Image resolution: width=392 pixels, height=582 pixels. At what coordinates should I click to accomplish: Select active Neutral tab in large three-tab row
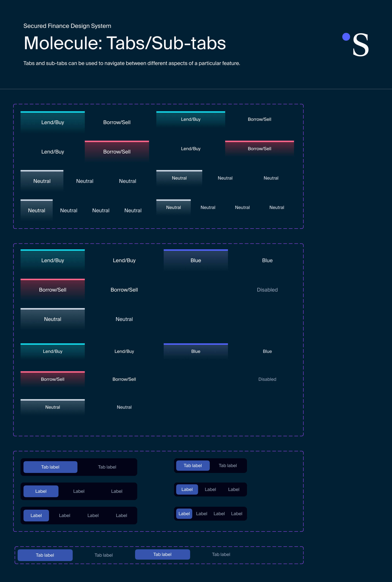coord(42,181)
